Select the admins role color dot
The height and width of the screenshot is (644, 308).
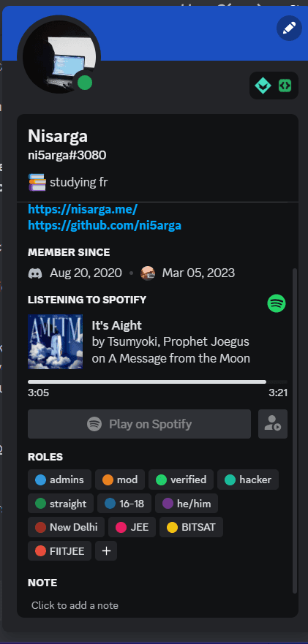[x=41, y=480]
